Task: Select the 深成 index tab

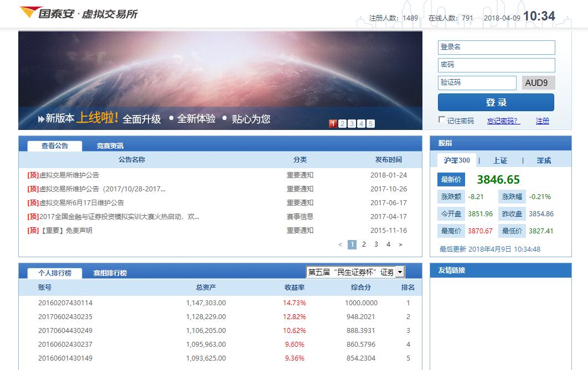Action: [544, 160]
